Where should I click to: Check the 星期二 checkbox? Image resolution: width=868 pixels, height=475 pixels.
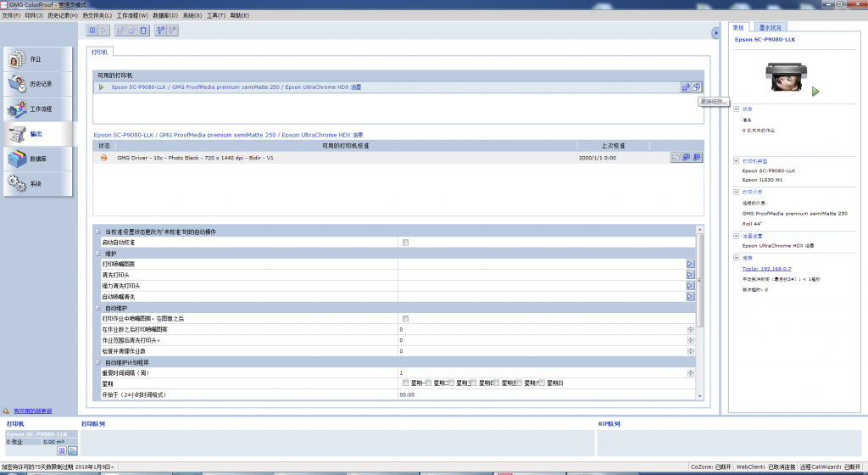click(x=428, y=383)
